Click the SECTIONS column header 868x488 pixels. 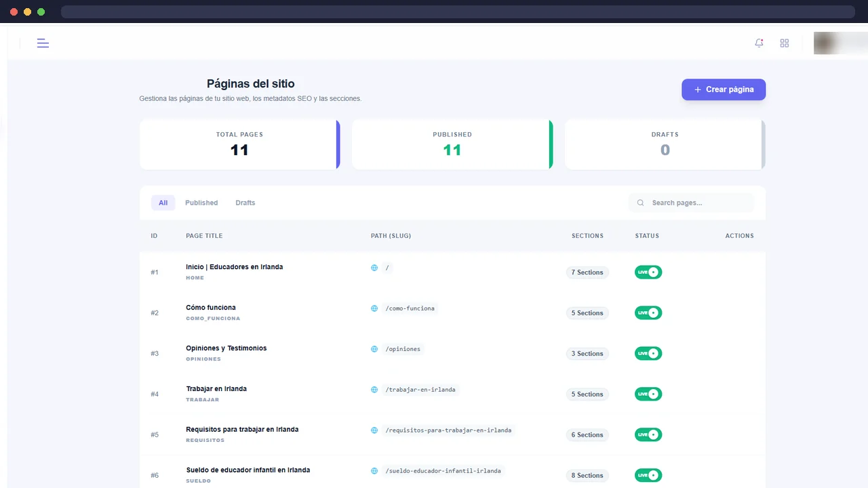click(x=587, y=236)
